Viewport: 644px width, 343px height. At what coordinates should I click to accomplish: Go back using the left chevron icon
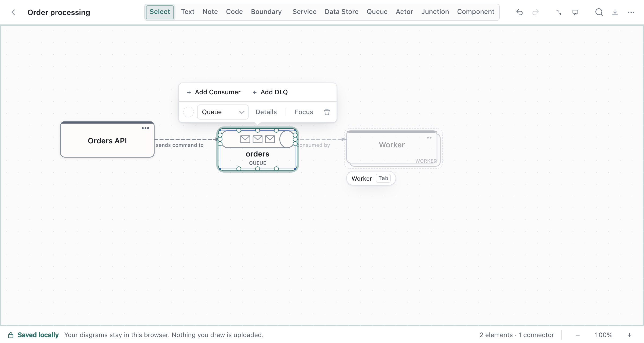[13, 12]
